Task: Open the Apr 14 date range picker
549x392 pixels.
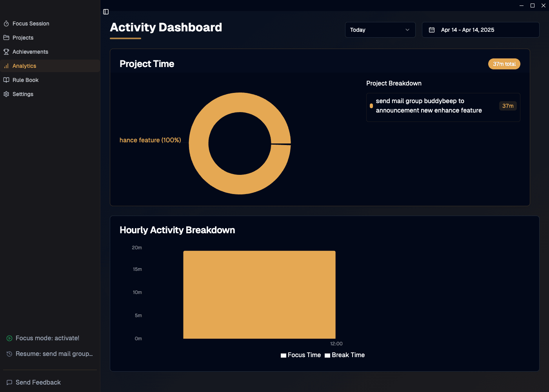Action: click(x=480, y=30)
